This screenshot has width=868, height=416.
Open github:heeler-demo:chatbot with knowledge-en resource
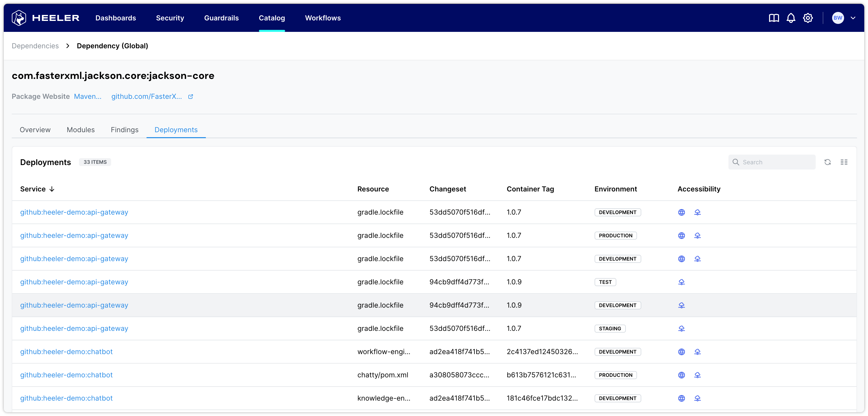(66, 398)
